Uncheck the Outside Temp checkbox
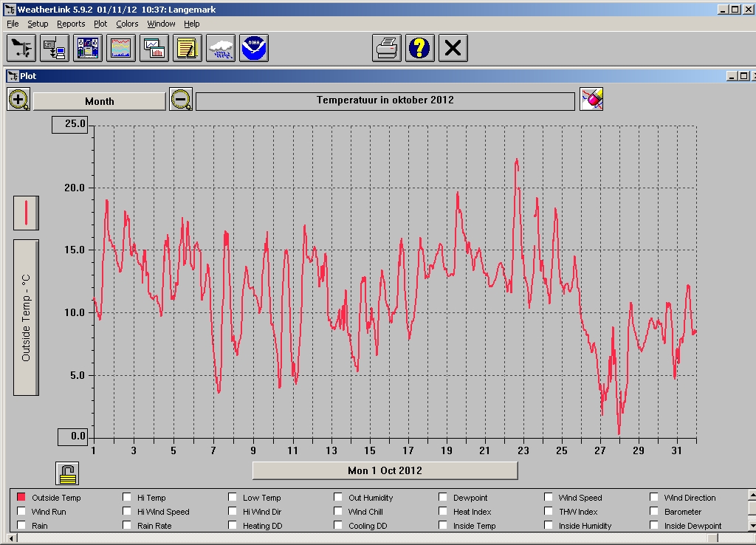 click(21, 497)
